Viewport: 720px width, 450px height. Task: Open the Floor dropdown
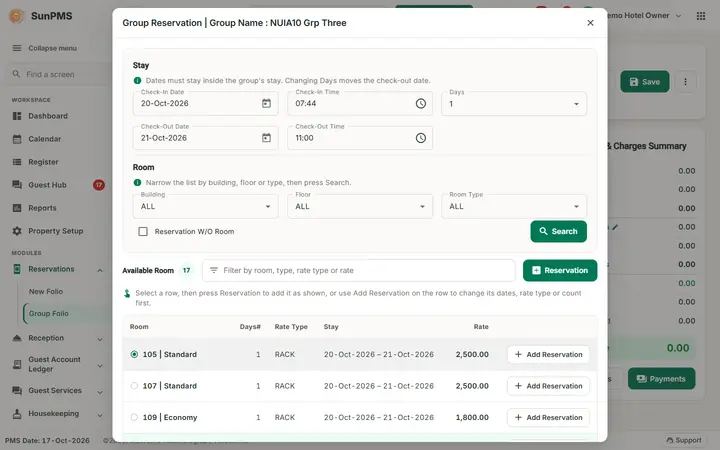(360, 207)
